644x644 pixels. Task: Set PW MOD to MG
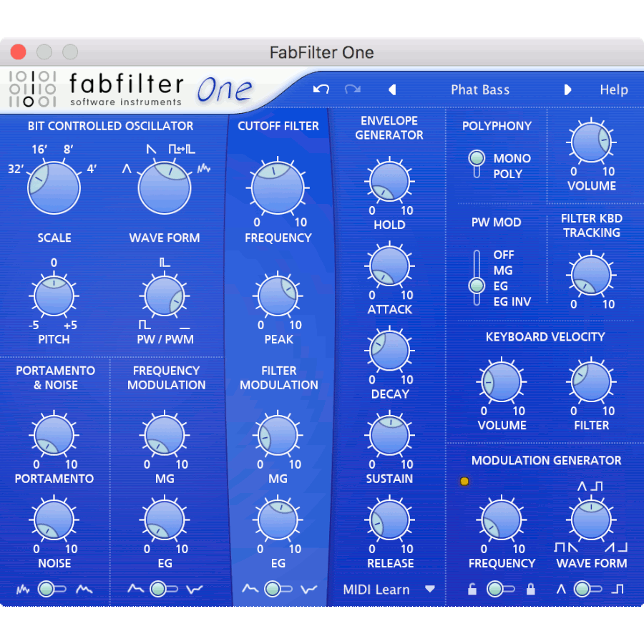point(503,270)
